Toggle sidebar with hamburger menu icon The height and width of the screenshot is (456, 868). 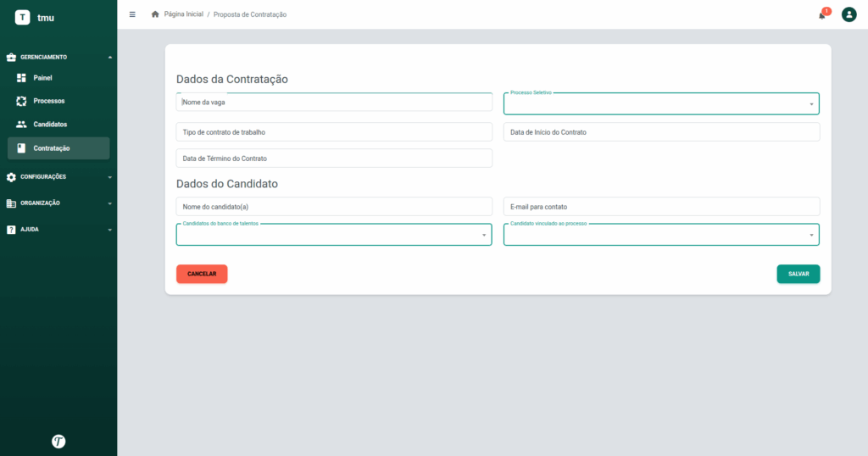[132, 14]
